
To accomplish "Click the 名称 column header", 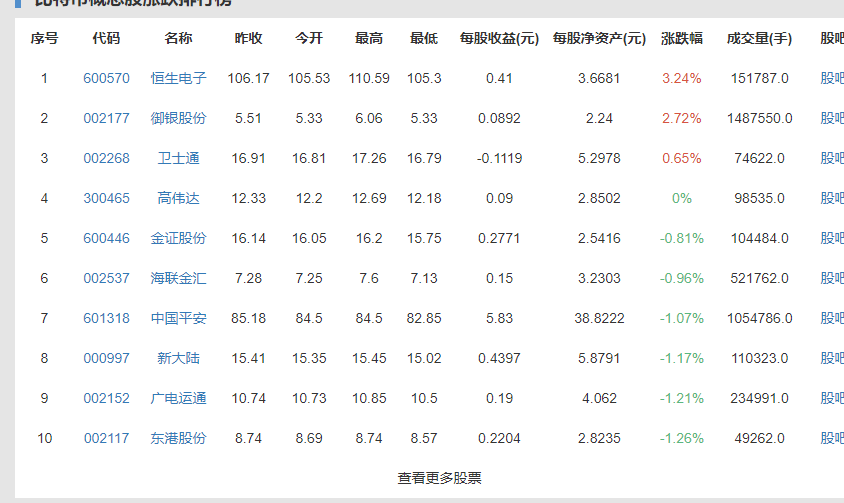I will [x=178, y=39].
